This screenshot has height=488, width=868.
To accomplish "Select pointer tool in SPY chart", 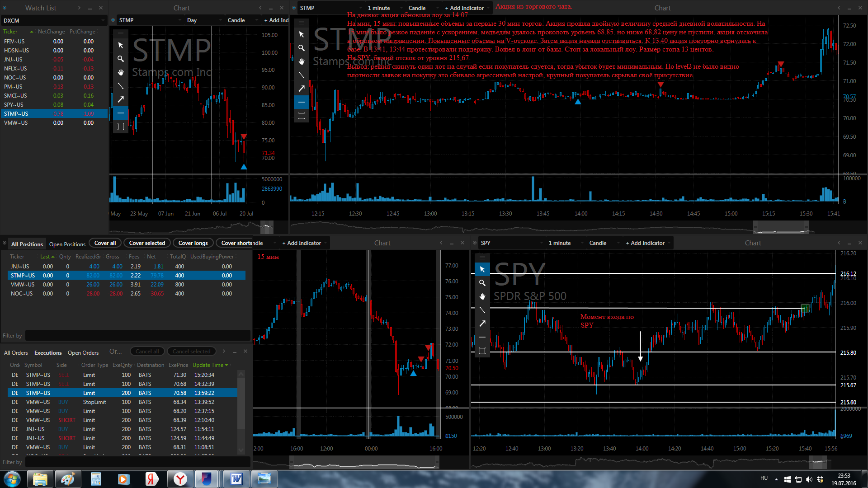I will [x=482, y=269].
